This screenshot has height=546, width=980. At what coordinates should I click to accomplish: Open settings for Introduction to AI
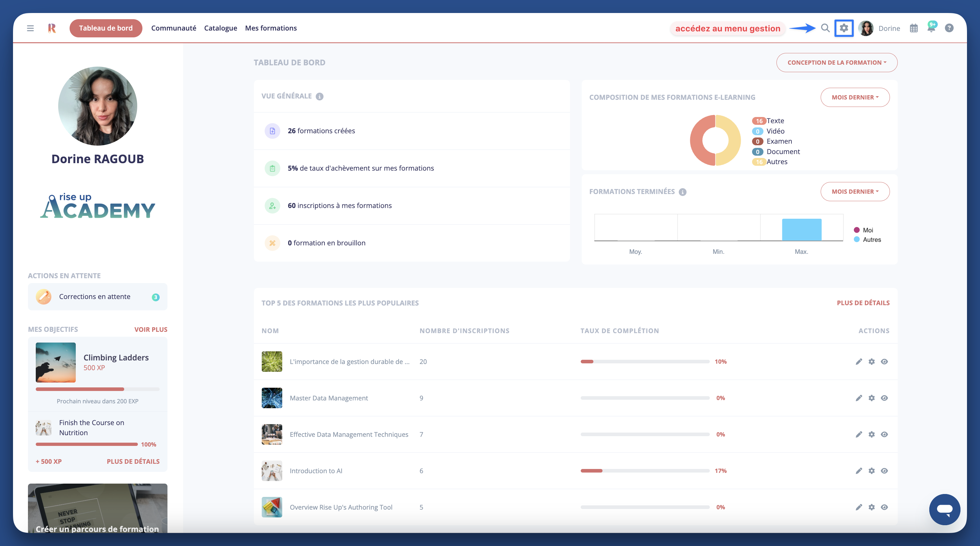(872, 471)
